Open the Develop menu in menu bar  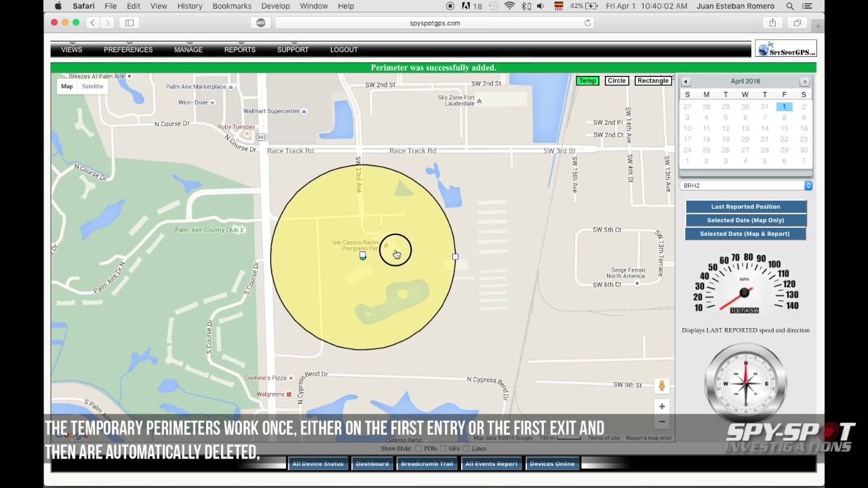pos(275,6)
